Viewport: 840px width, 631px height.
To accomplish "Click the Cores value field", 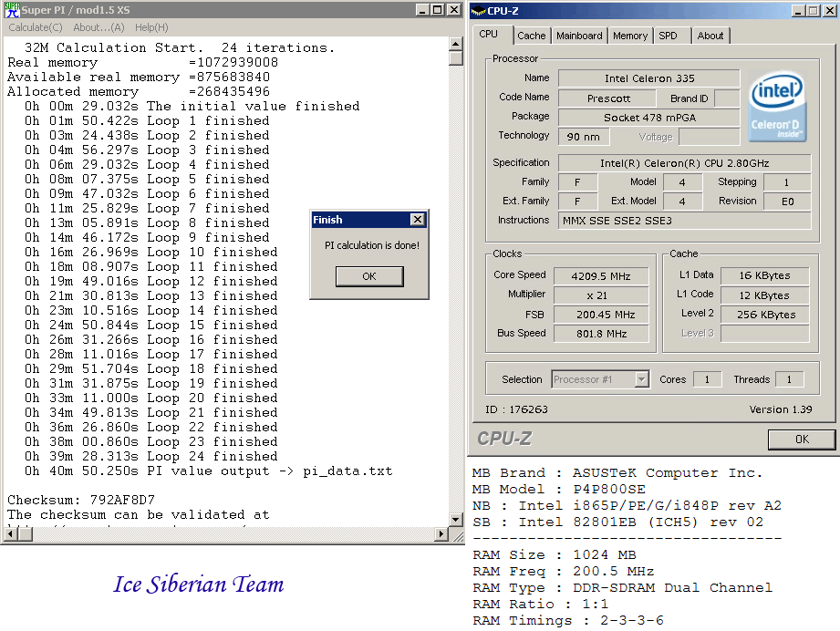I will [707, 379].
